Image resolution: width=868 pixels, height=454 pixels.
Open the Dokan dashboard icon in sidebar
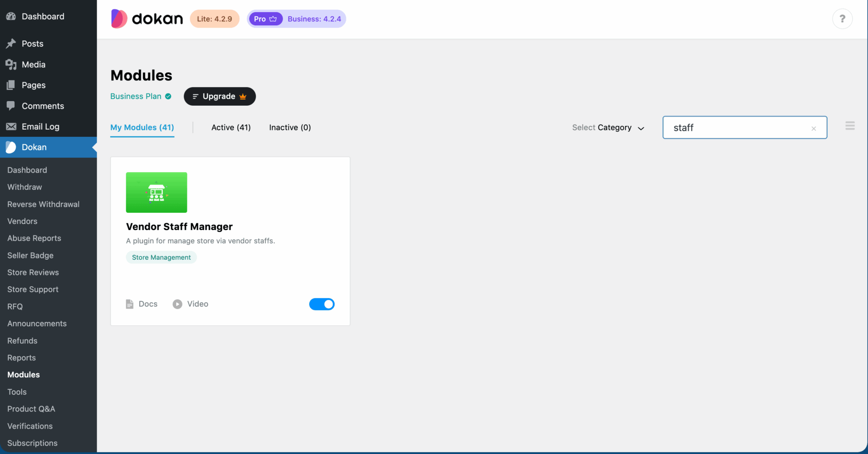tap(10, 147)
